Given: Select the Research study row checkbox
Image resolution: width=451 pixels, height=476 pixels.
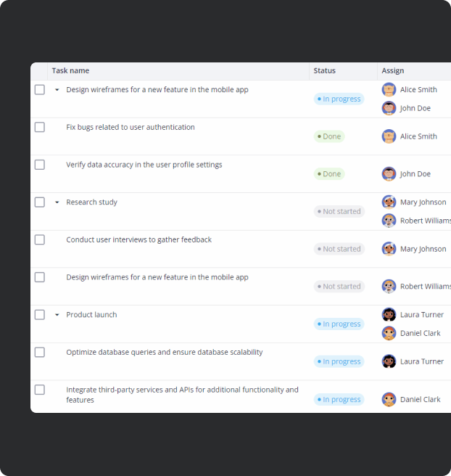Looking at the screenshot, I should (x=40, y=202).
